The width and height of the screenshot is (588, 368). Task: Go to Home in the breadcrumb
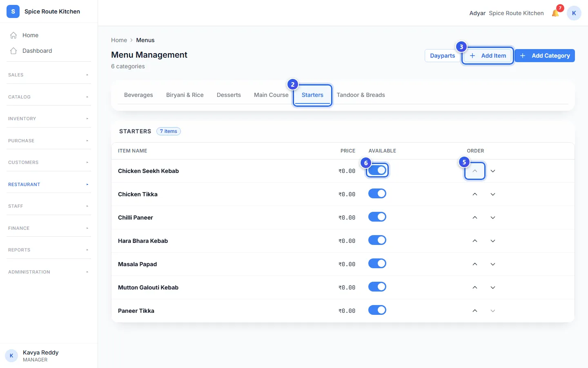click(119, 40)
